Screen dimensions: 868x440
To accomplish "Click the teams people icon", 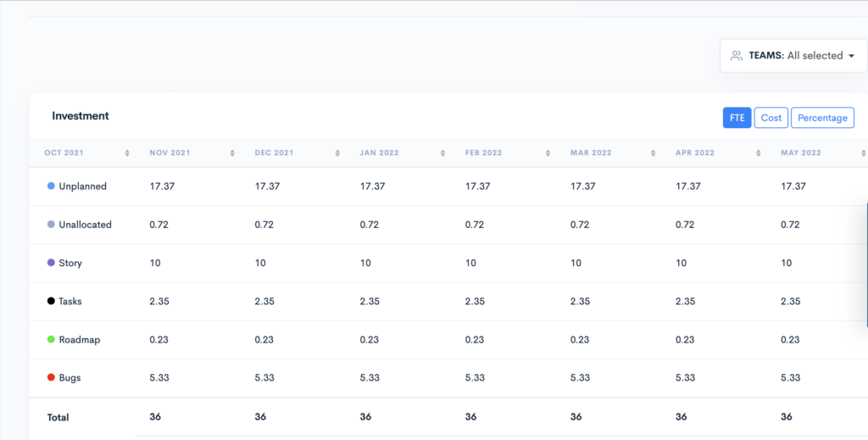I will pos(737,55).
